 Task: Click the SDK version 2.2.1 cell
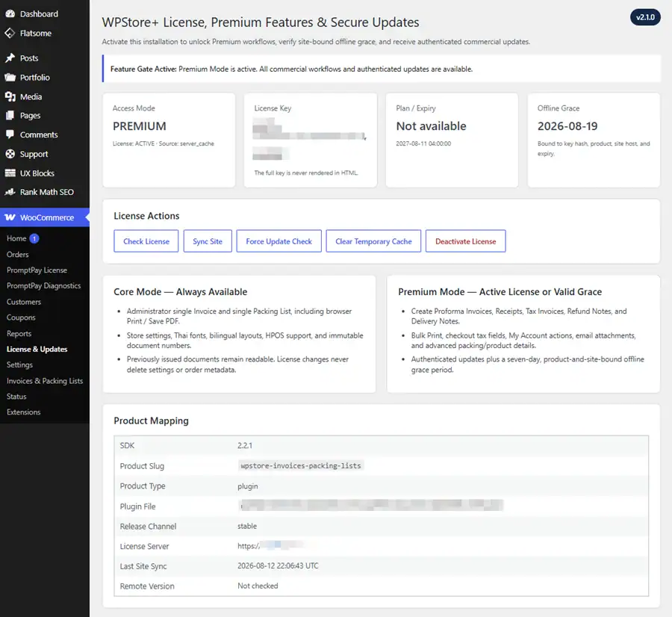[x=245, y=445]
